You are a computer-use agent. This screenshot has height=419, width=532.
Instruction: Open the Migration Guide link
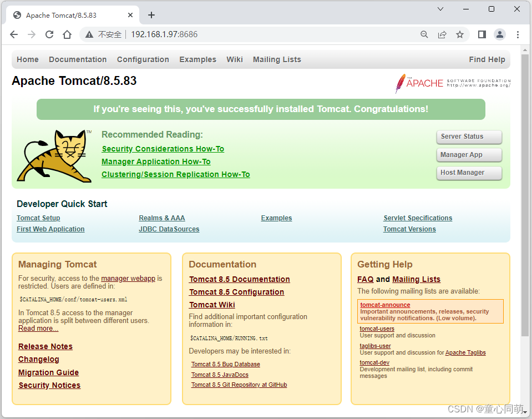[x=48, y=372]
